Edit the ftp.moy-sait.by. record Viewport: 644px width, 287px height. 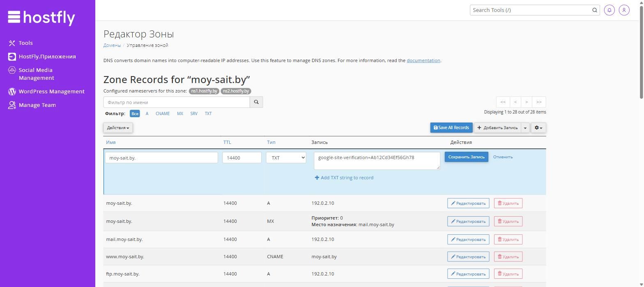pyautogui.click(x=468, y=274)
